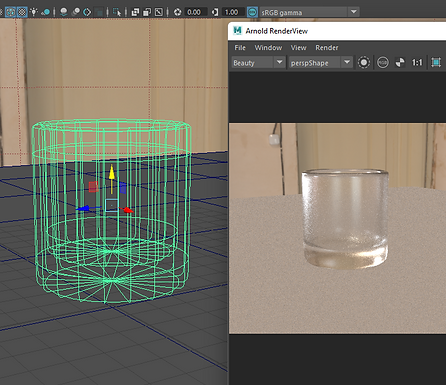
Task: Click the Maya logo in RenderView title bar
Action: [237, 31]
